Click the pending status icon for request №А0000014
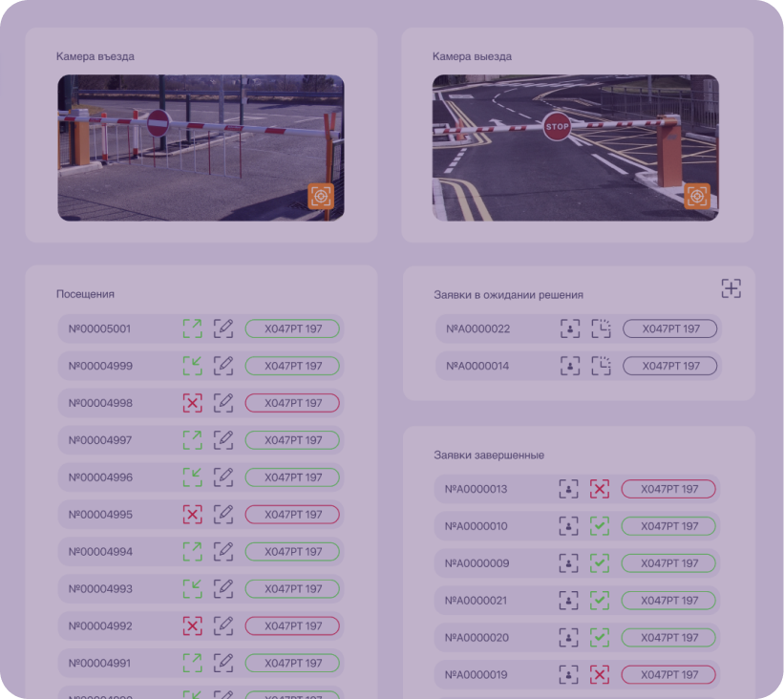Image resolution: width=784 pixels, height=699 pixels. pos(601,366)
